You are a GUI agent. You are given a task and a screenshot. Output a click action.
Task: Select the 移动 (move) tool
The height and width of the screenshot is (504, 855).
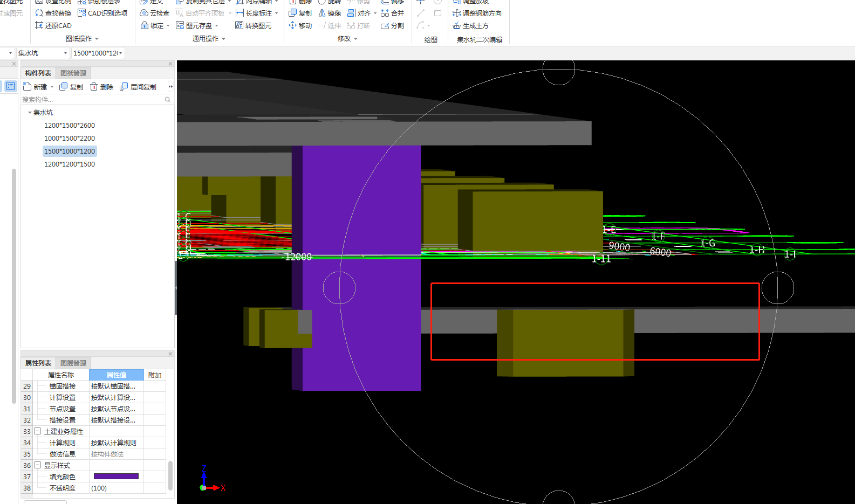pos(300,25)
